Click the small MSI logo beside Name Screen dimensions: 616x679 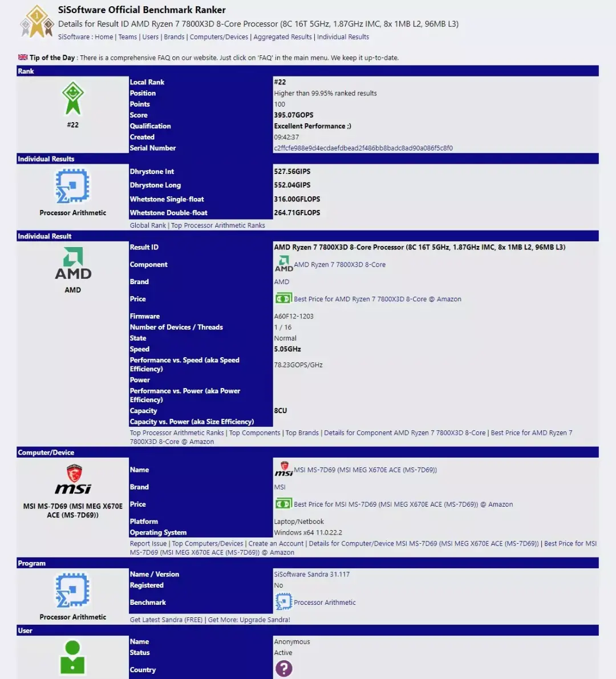pyautogui.click(x=283, y=469)
